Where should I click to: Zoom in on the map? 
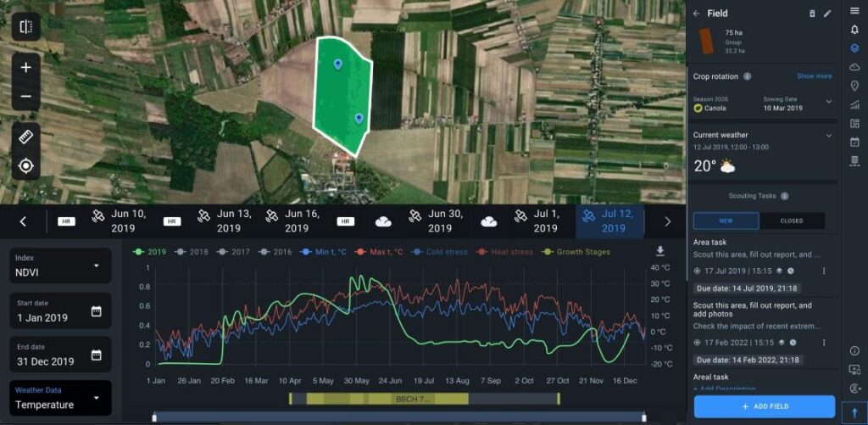point(26,68)
